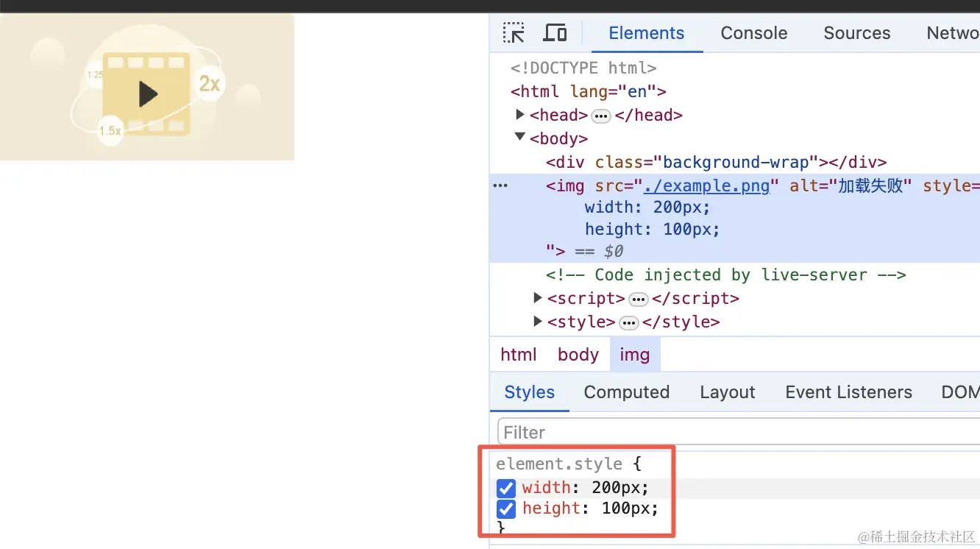Click the style ellipsis badge

(629, 323)
